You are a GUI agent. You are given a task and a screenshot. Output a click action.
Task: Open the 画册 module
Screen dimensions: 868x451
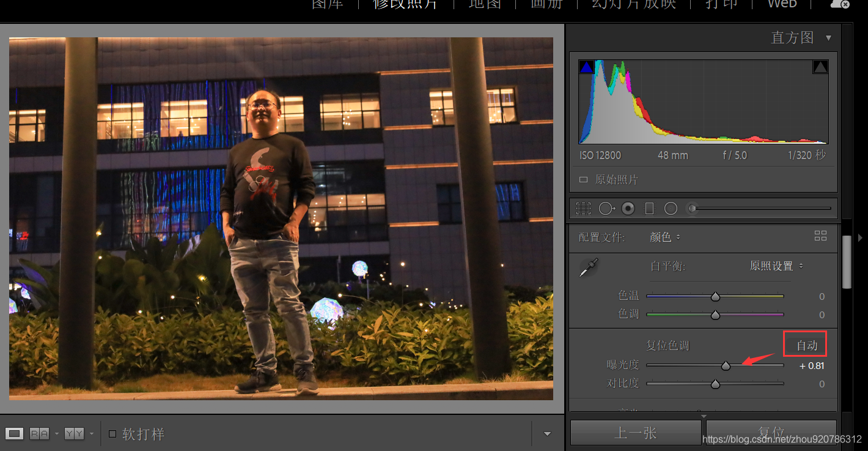pos(546,4)
